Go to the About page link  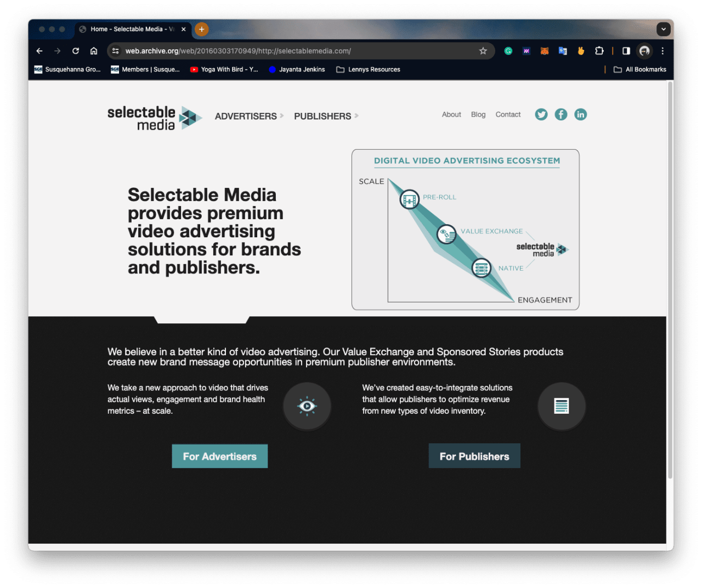(x=451, y=115)
